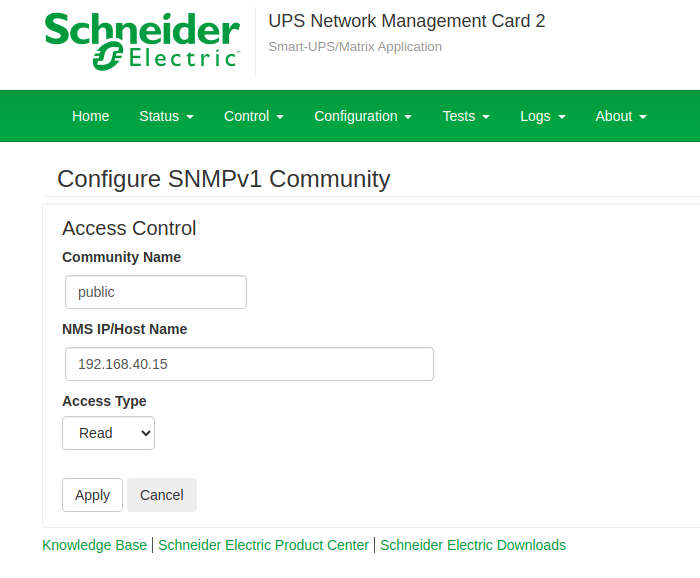The width and height of the screenshot is (700, 578).
Task: Open the Configuration menu in navbar
Action: pyautogui.click(x=363, y=116)
